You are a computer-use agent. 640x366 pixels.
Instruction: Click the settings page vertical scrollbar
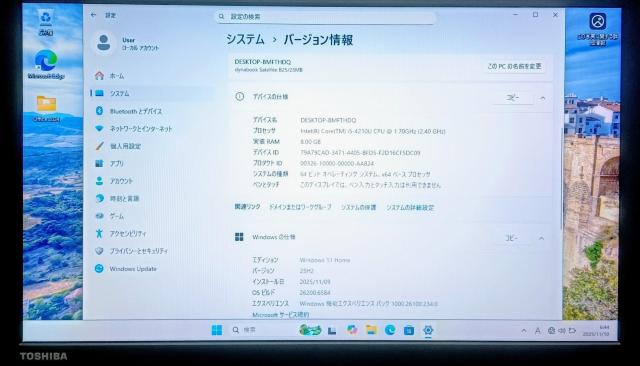point(562,180)
